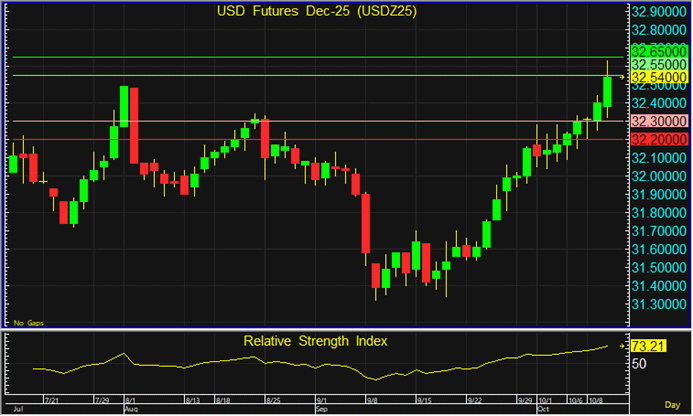Click the 8/18 date on the time axis
This screenshot has width=693, height=416.
click(219, 398)
